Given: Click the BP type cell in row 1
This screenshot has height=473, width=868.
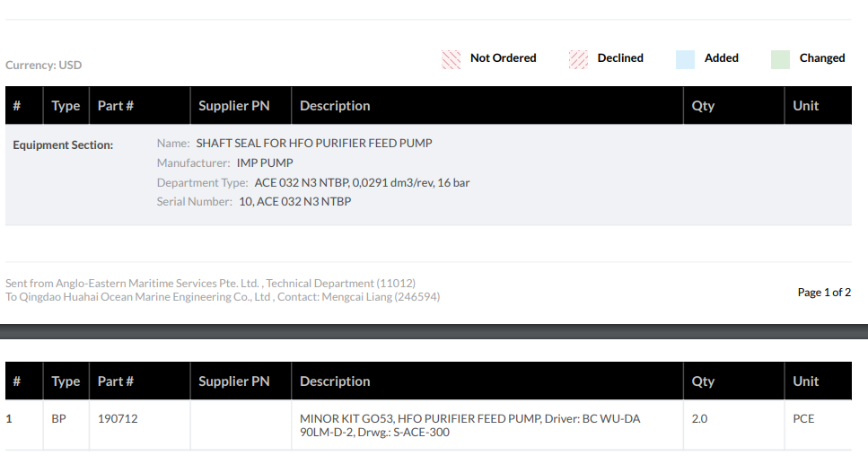Looking at the screenshot, I should coord(58,419).
